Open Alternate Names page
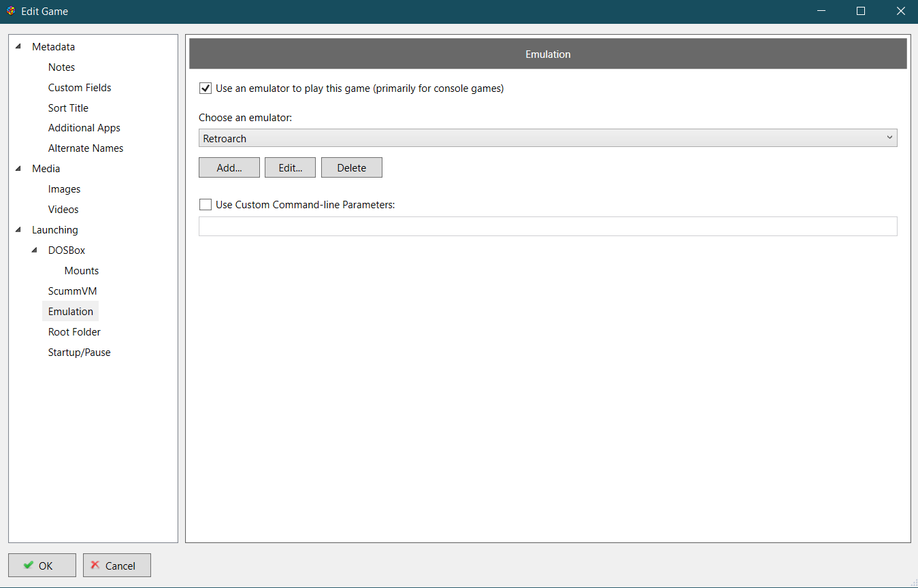 pyautogui.click(x=86, y=148)
